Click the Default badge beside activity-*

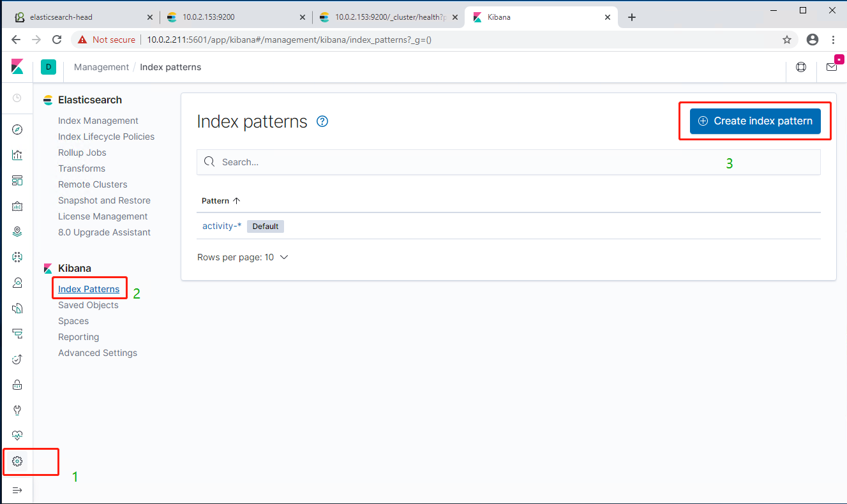click(266, 226)
